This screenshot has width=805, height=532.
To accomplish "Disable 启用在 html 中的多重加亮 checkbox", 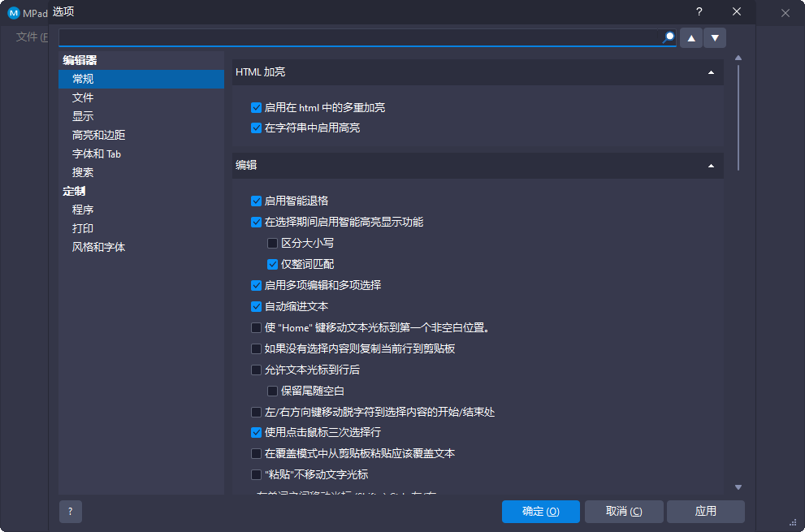I will click(x=257, y=106).
